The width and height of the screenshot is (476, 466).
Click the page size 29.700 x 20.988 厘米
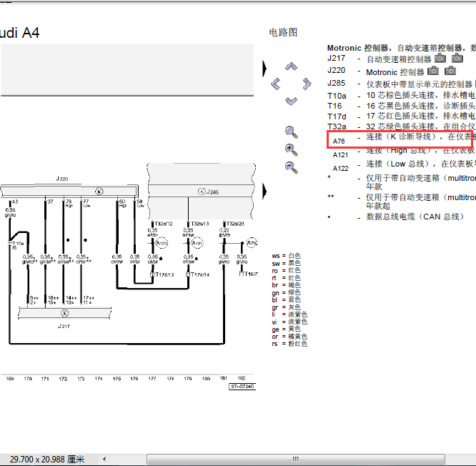pos(47,459)
